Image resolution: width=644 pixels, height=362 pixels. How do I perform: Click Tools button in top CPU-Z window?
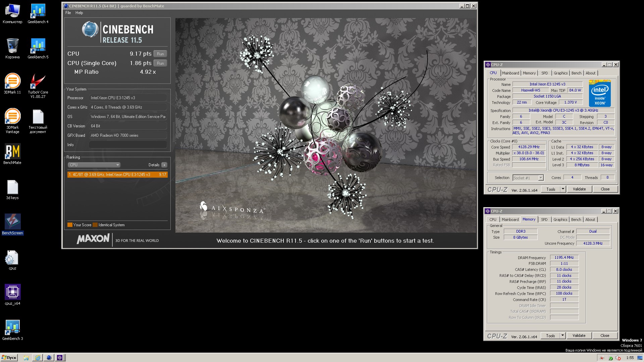pos(551,189)
